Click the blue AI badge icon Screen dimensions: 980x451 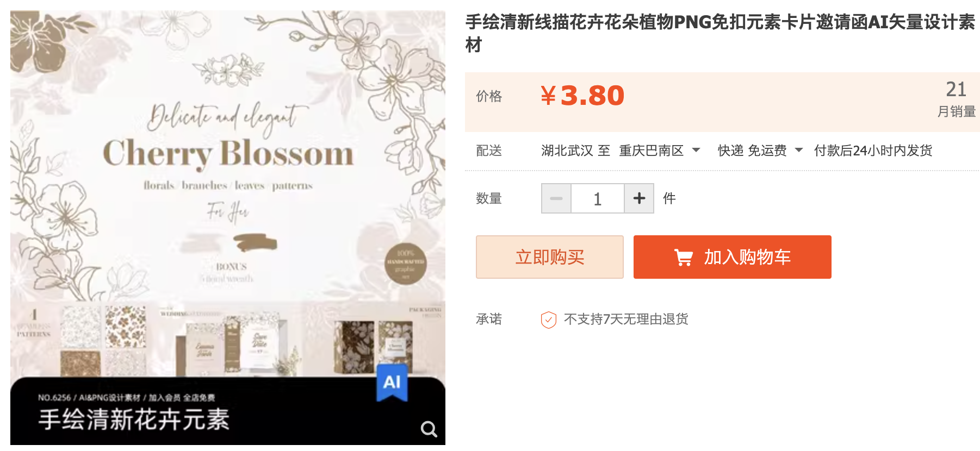pyautogui.click(x=392, y=382)
